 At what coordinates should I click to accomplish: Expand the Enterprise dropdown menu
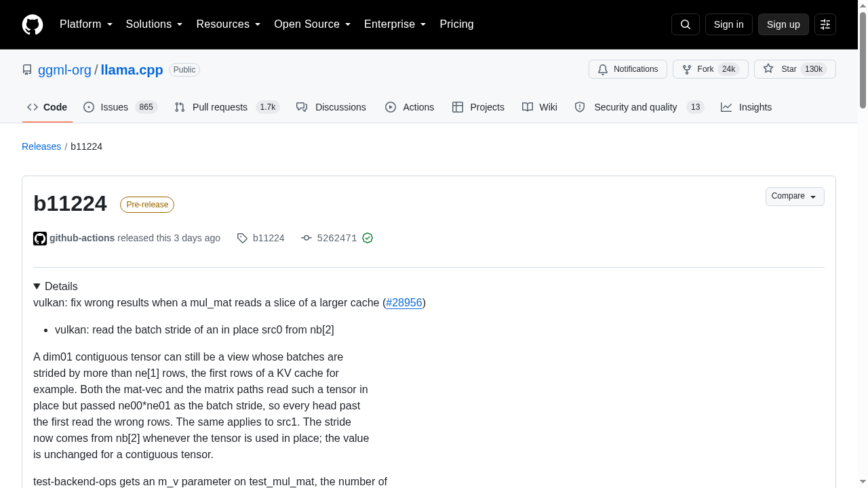tap(395, 24)
